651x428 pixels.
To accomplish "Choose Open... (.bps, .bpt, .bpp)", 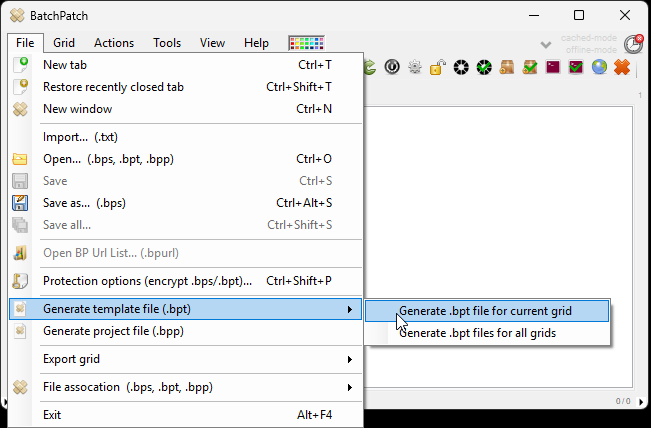I will pyautogui.click(x=186, y=159).
